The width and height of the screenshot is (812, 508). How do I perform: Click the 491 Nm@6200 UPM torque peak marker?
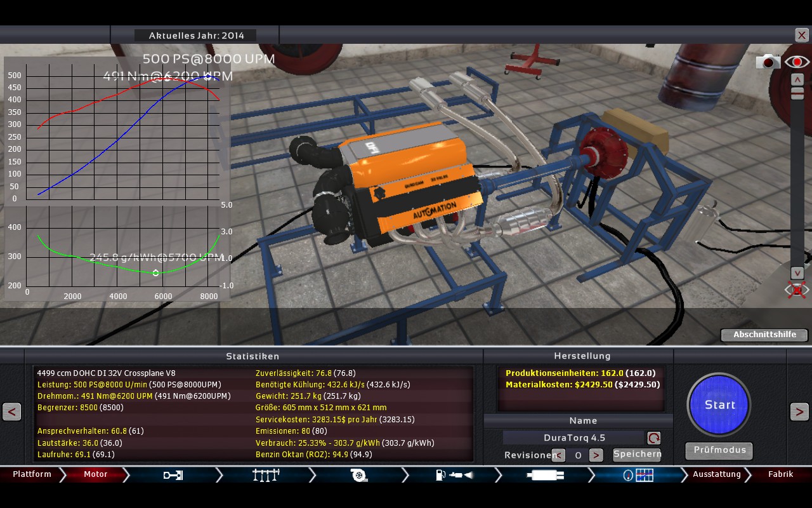[x=167, y=77]
